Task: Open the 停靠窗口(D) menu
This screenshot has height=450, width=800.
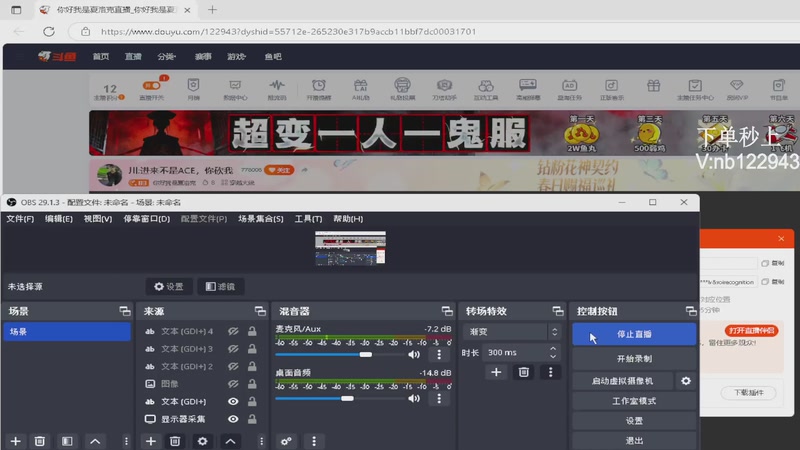Action: [146, 218]
